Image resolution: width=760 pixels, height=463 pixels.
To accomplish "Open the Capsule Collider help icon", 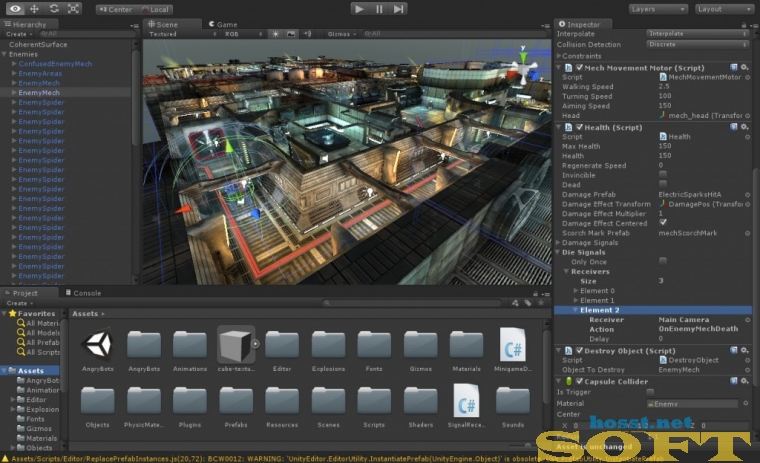I will [x=734, y=381].
